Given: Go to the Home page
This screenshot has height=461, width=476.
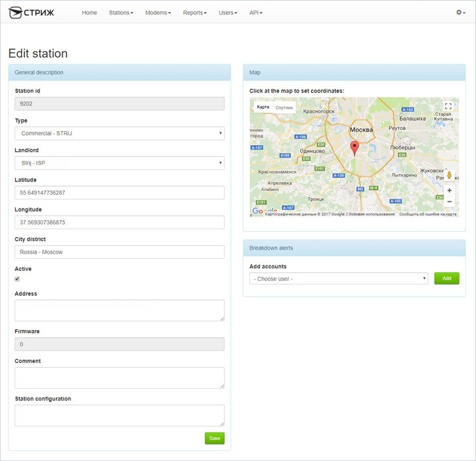Looking at the screenshot, I should coord(89,13).
